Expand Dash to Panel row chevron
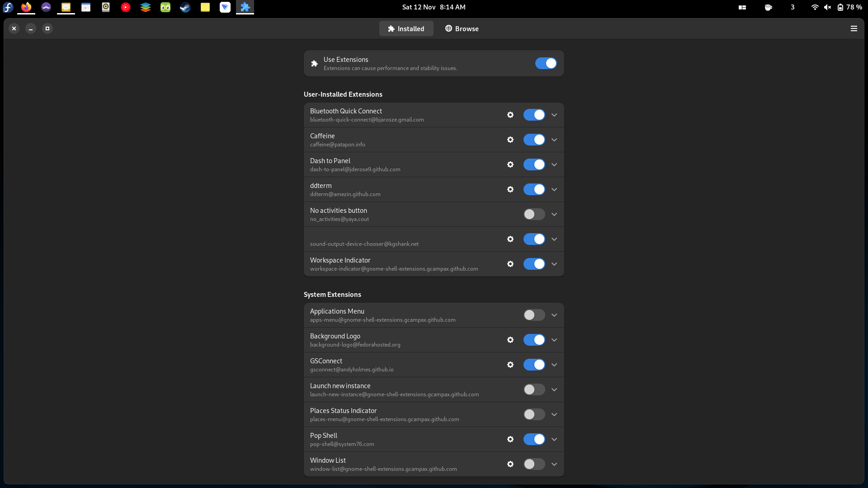 pos(554,164)
